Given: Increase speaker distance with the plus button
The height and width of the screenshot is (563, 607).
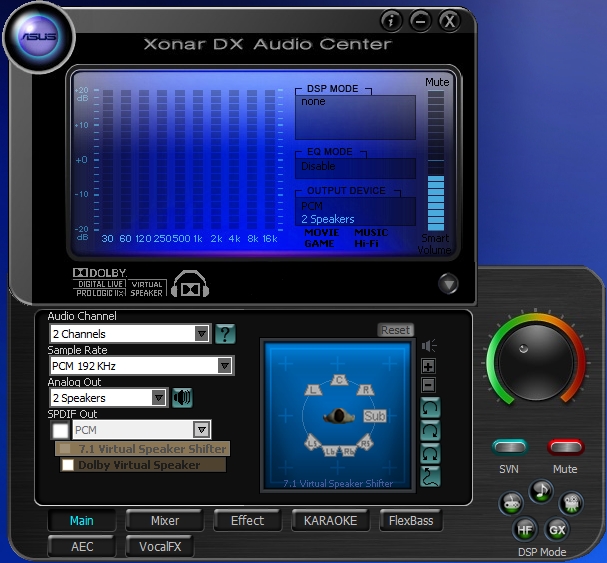Looking at the screenshot, I should (x=429, y=366).
